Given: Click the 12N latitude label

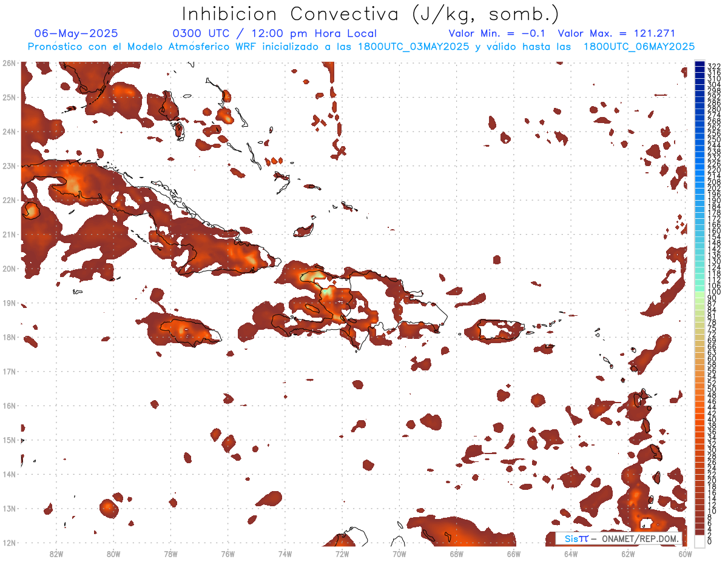Looking at the screenshot, I should point(8,543).
